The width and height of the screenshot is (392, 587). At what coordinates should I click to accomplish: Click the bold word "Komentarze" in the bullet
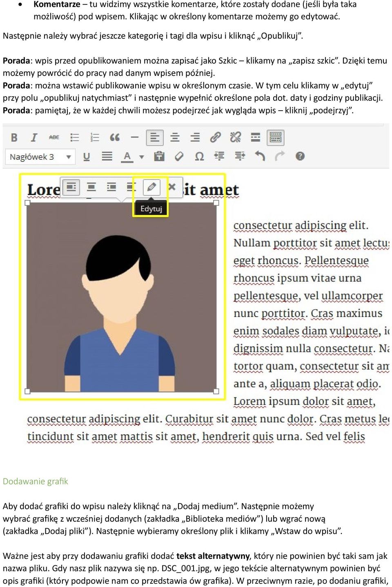point(57,4)
